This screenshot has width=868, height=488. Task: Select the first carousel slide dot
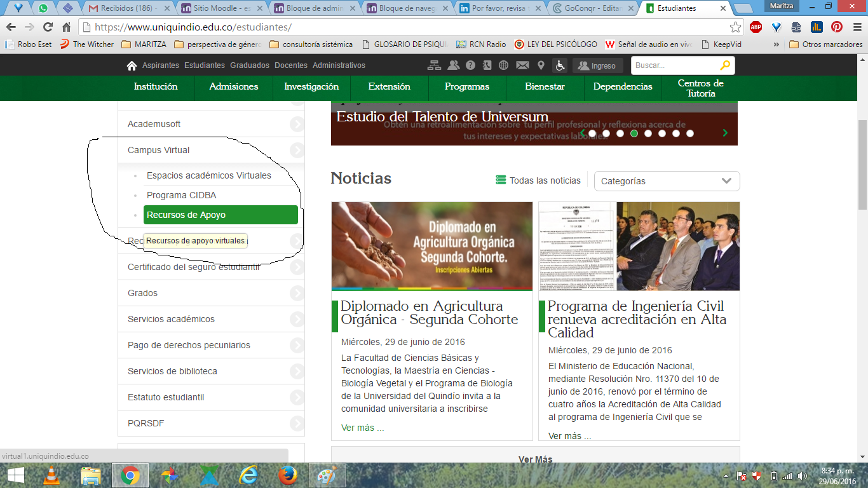point(592,133)
